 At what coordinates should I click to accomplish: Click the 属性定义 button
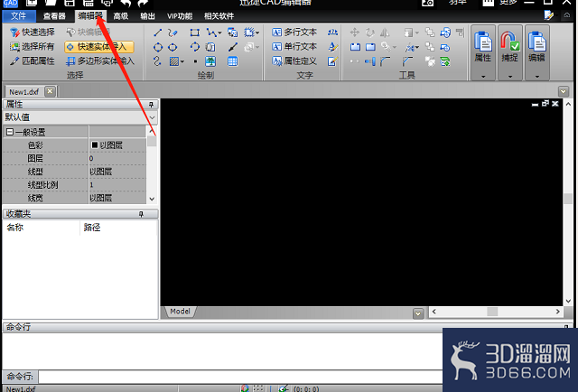click(x=294, y=61)
